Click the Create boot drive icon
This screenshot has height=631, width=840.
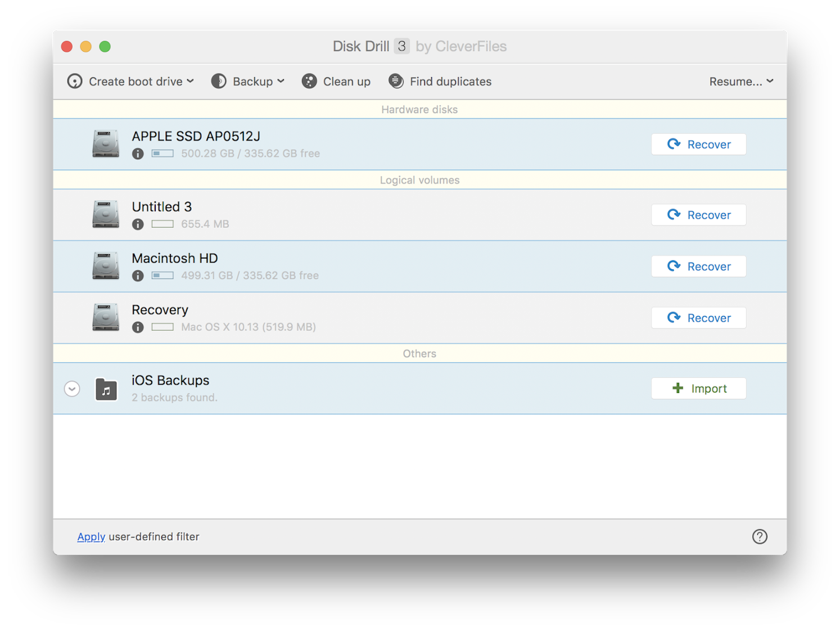pos(74,81)
